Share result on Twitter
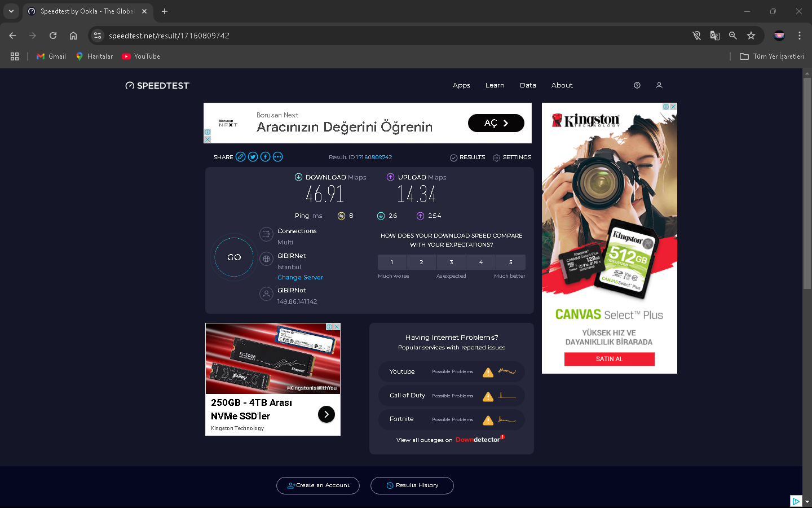 pyautogui.click(x=253, y=157)
